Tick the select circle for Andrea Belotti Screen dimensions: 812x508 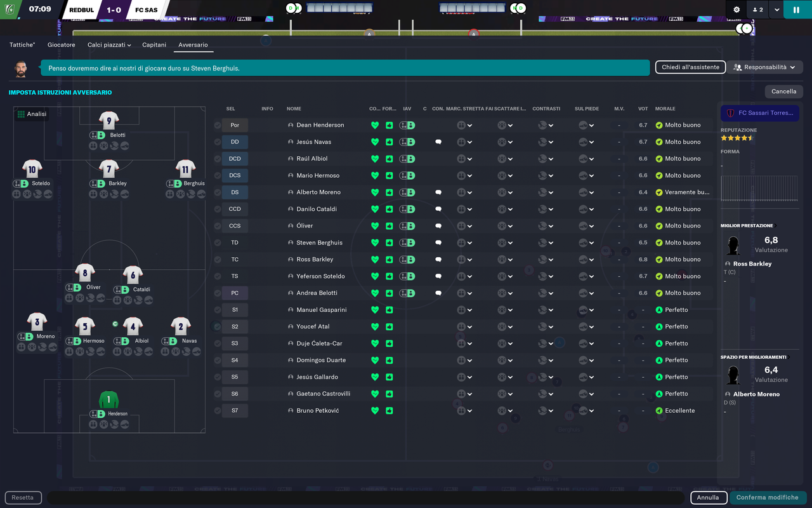tap(218, 293)
